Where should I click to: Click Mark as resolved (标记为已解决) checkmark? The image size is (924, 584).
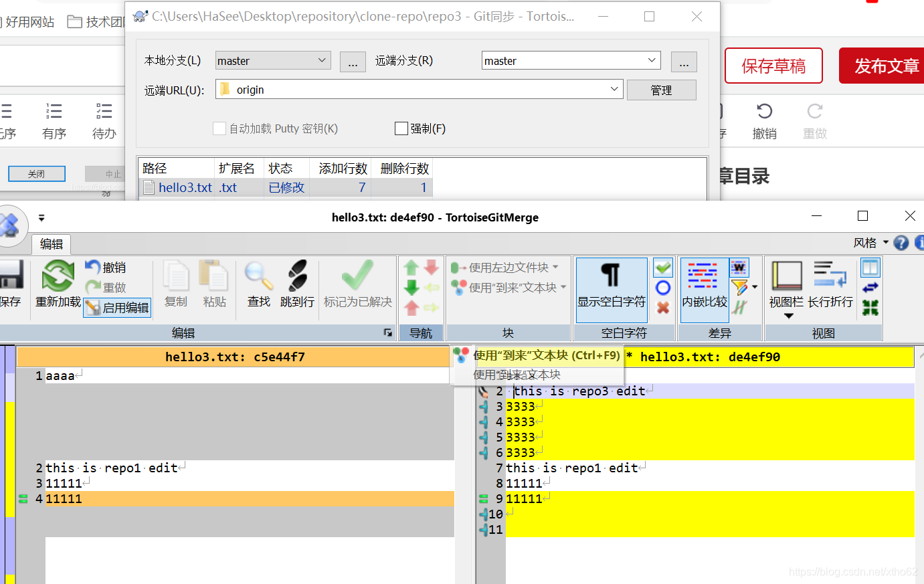coord(358,284)
